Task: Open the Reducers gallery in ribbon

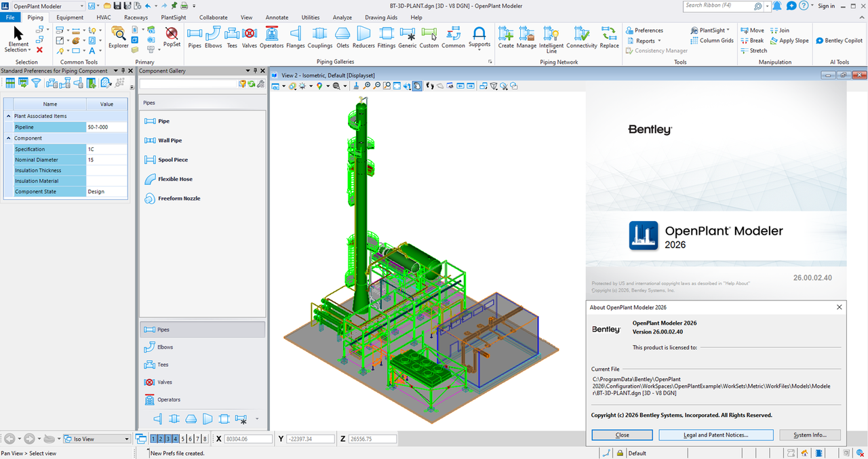Action: point(364,37)
